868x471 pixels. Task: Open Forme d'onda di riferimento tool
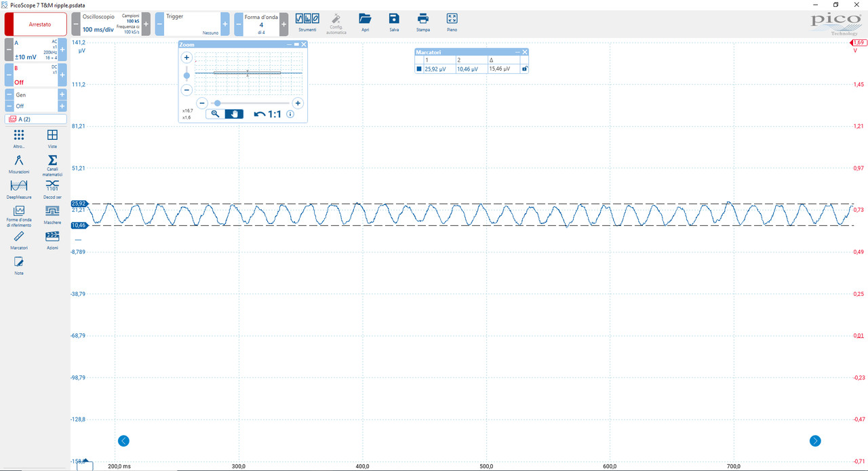(x=19, y=216)
